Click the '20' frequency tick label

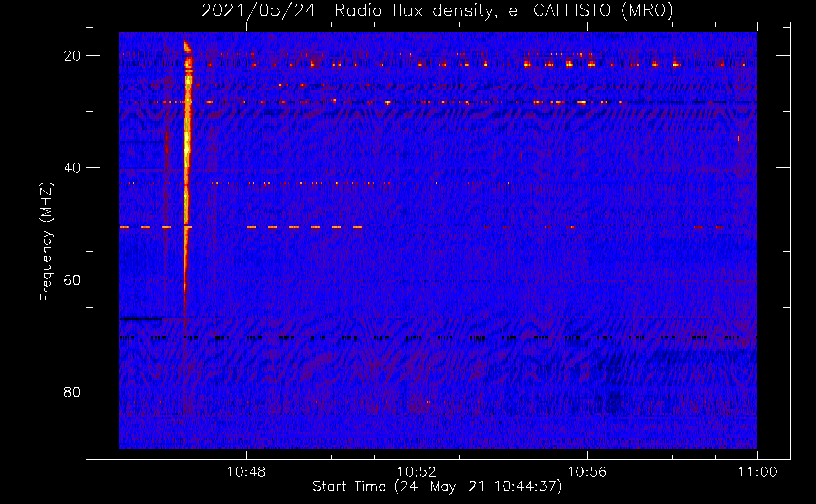click(72, 56)
